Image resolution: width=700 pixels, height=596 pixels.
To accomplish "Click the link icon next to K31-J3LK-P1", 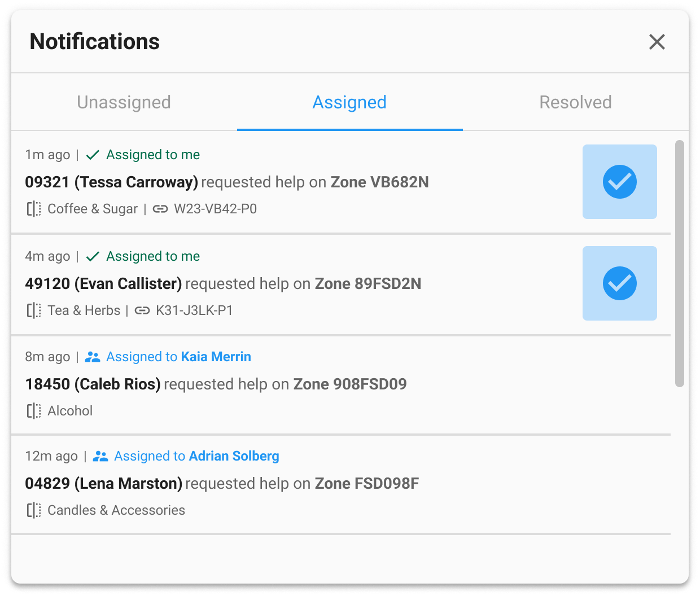I will pyautogui.click(x=142, y=310).
